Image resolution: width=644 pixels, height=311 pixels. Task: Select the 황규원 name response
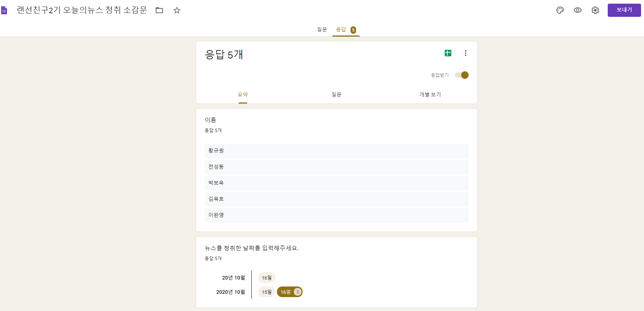point(337,151)
